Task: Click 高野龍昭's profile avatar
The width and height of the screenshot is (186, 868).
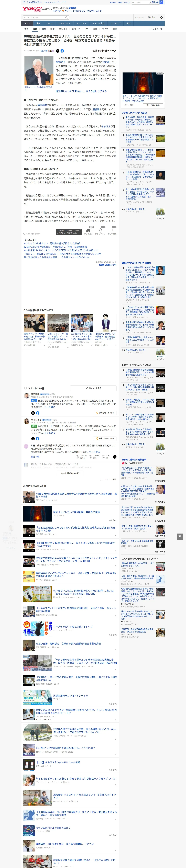Action: coord(26,395)
